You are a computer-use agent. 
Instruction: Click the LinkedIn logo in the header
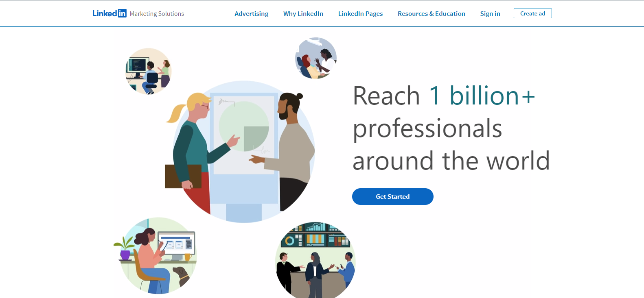point(109,13)
